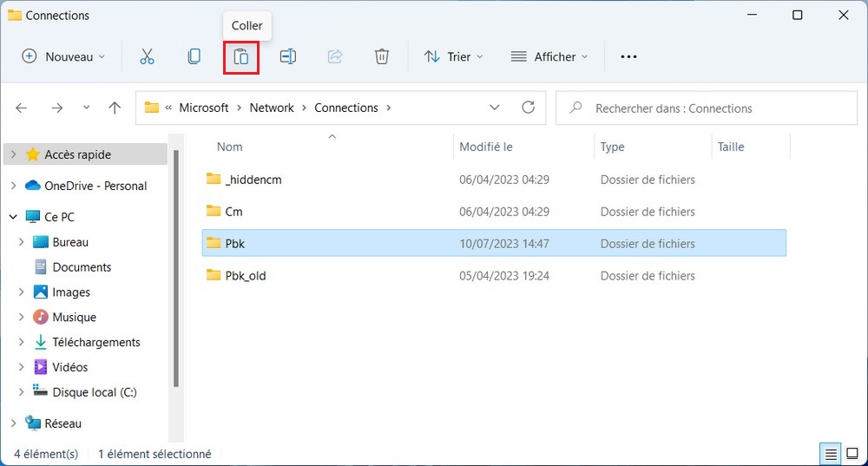This screenshot has width=868, height=466.
Task: Click Accès rapide in navigation pane
Action: 77,154
